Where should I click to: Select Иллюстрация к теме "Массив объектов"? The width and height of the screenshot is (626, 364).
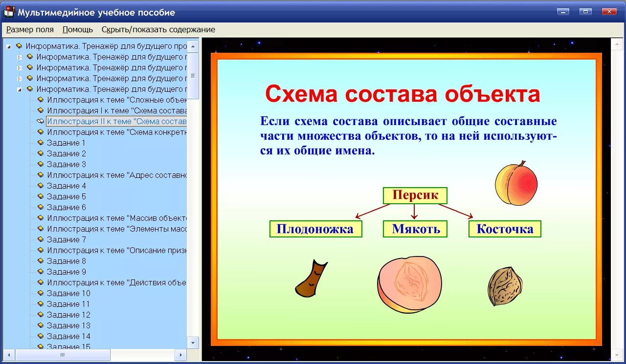117,218
